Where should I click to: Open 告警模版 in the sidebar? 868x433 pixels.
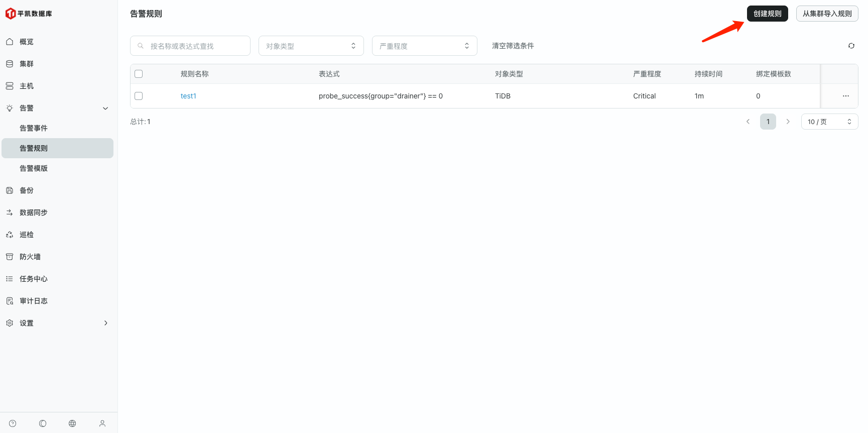coord(34,168)
